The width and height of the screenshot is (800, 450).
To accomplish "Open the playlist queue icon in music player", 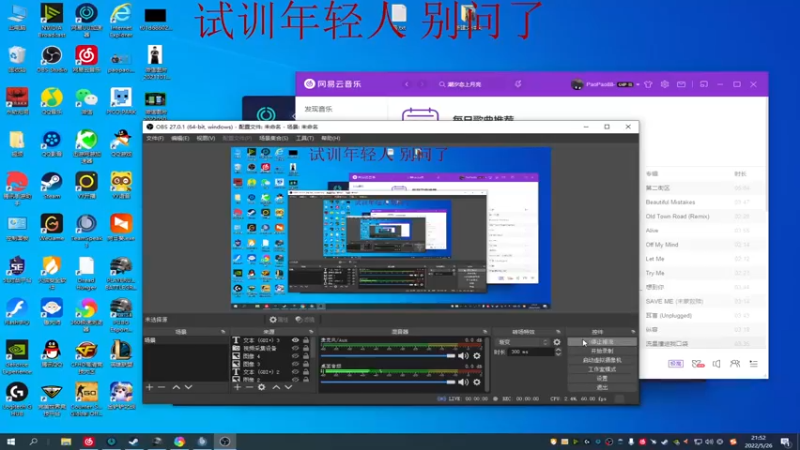I will (x=754, y=364).
